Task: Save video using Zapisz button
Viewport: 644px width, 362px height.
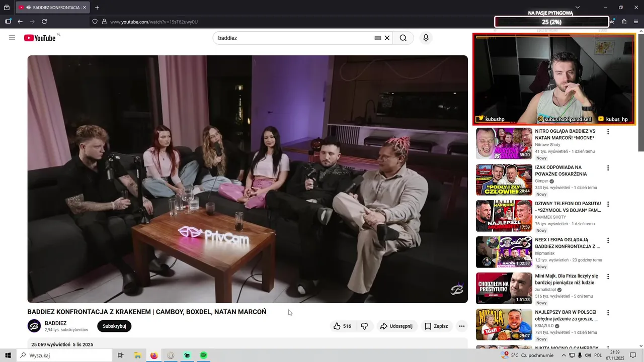Action: tap(436, 326)
